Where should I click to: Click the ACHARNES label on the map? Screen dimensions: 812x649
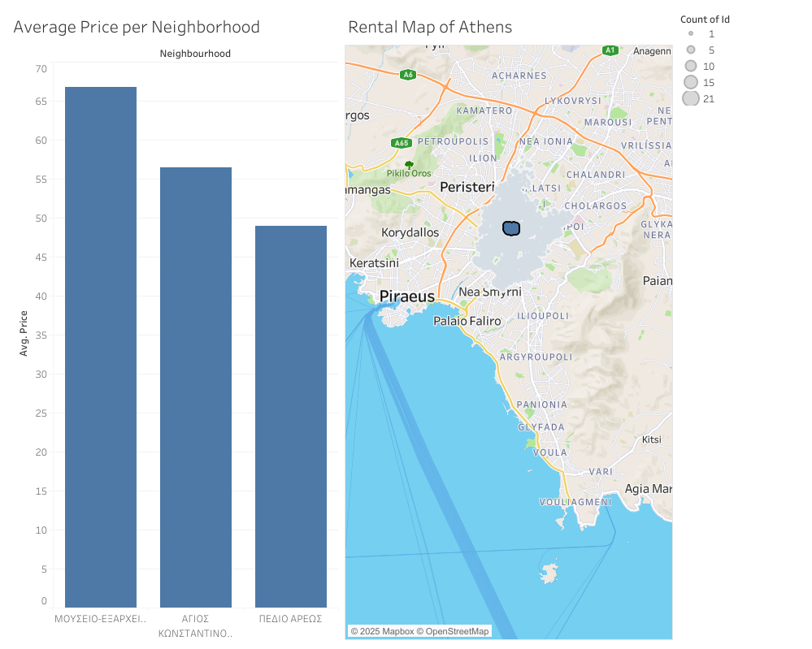point(519,76)
